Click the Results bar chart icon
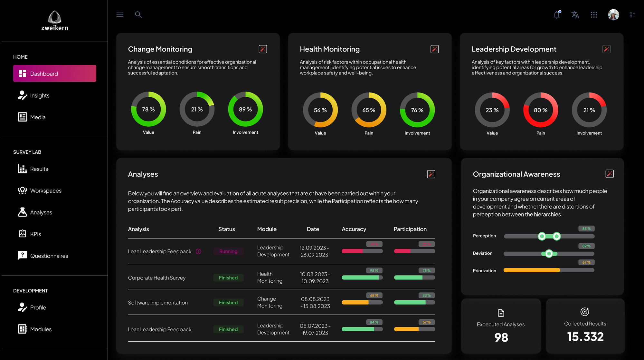This screenshot has width=644, height=360. click(x=22, y=169)
